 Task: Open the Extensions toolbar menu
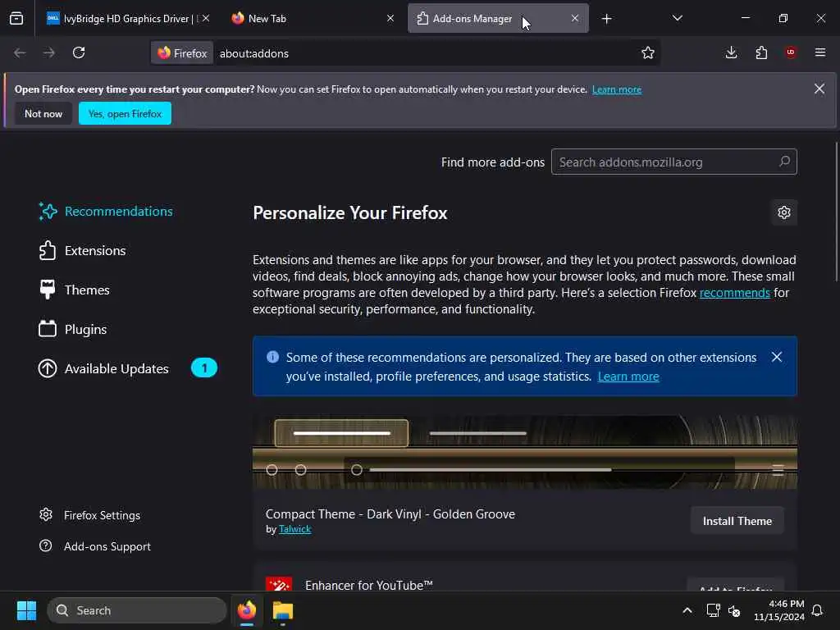[761, 52]
